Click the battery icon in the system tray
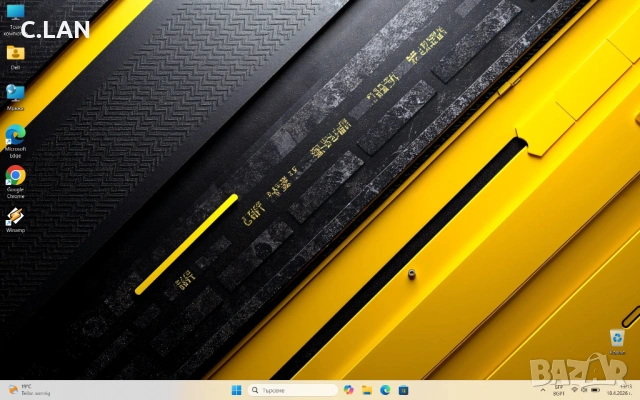Screen dimensions: 640x400 click(595, 390)
